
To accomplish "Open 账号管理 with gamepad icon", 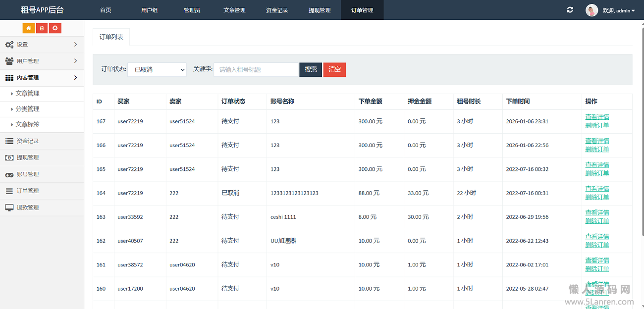I will tap(27, 174).
